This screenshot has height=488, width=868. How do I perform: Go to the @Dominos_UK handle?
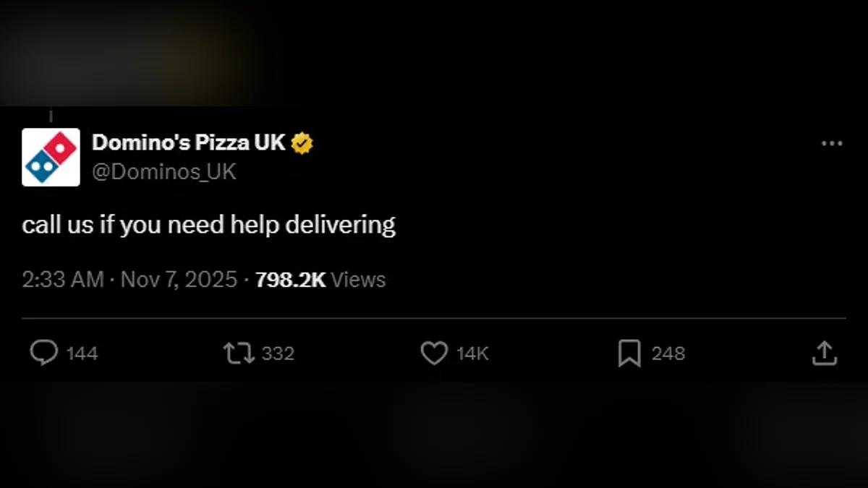coord(164,172)
